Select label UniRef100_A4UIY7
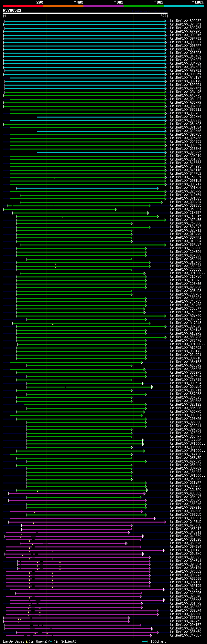Image resolution: width=207 pixels, height=644 pixels. click(x=186, y=78)
